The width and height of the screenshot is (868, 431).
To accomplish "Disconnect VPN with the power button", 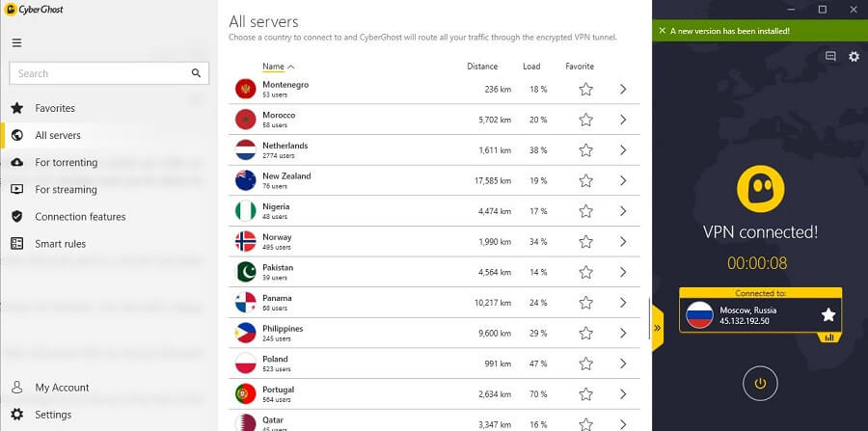I will pos(760,383).
